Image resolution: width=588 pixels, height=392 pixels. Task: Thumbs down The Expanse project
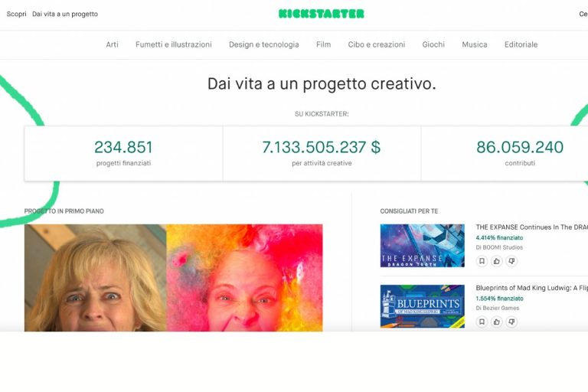click(x=511, y=261)
